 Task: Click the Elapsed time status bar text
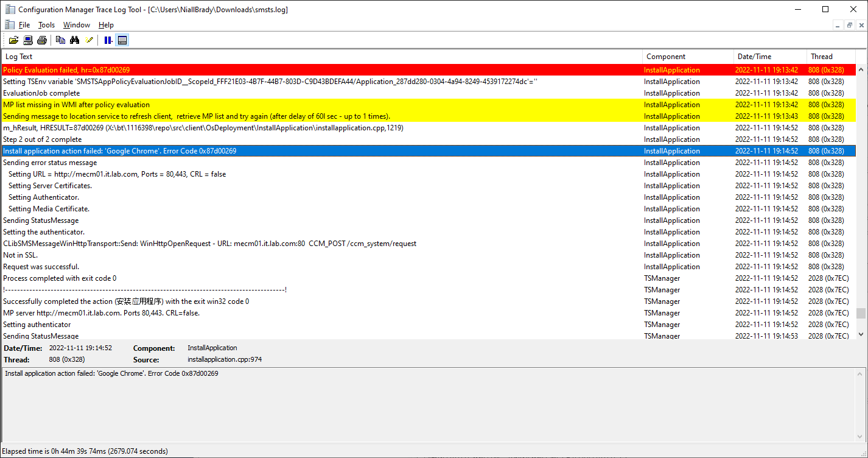tap(85, 451)
